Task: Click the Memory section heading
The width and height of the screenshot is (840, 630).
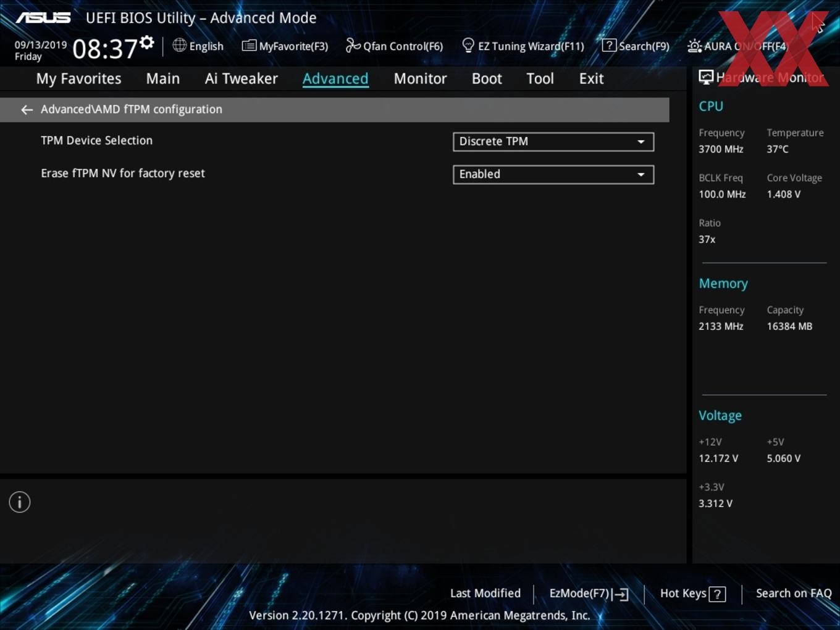Action: (x=723, y=283)
